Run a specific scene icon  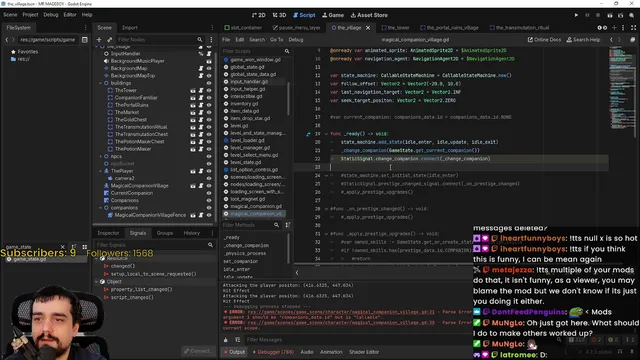point(620,15)
